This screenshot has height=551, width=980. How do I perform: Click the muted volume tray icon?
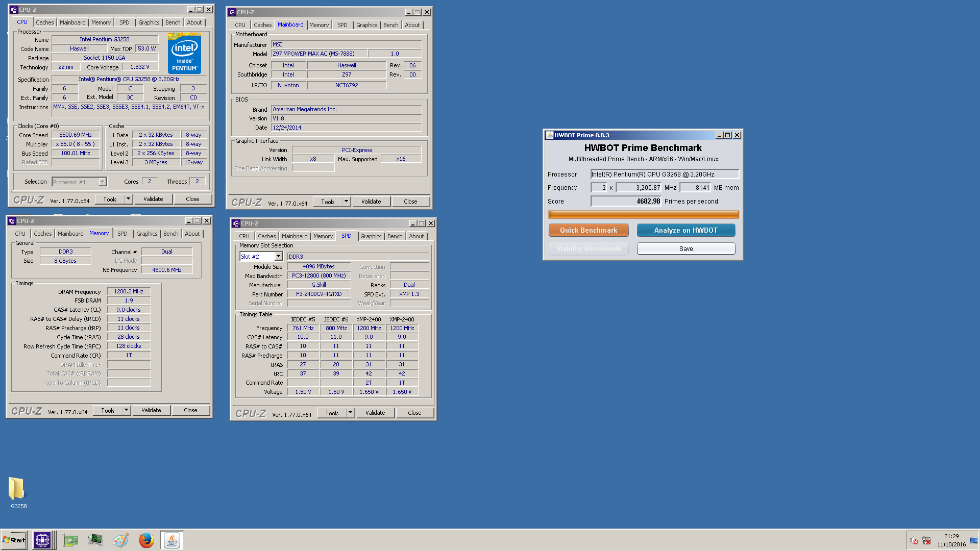[914, 541]
